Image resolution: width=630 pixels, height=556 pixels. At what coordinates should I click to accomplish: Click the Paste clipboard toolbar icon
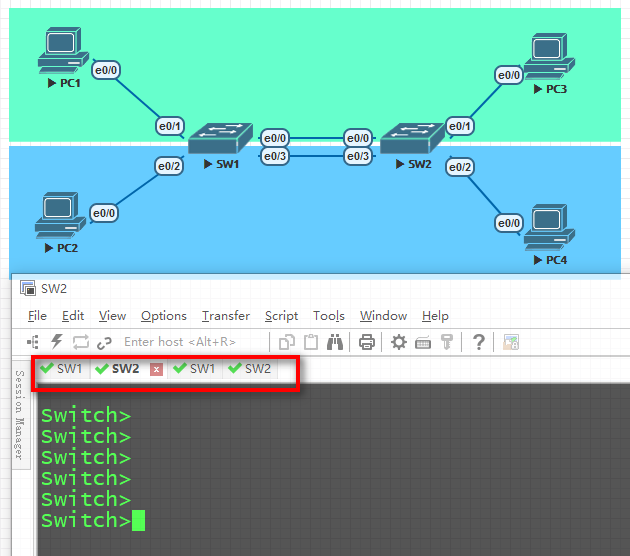coord(311,342)
